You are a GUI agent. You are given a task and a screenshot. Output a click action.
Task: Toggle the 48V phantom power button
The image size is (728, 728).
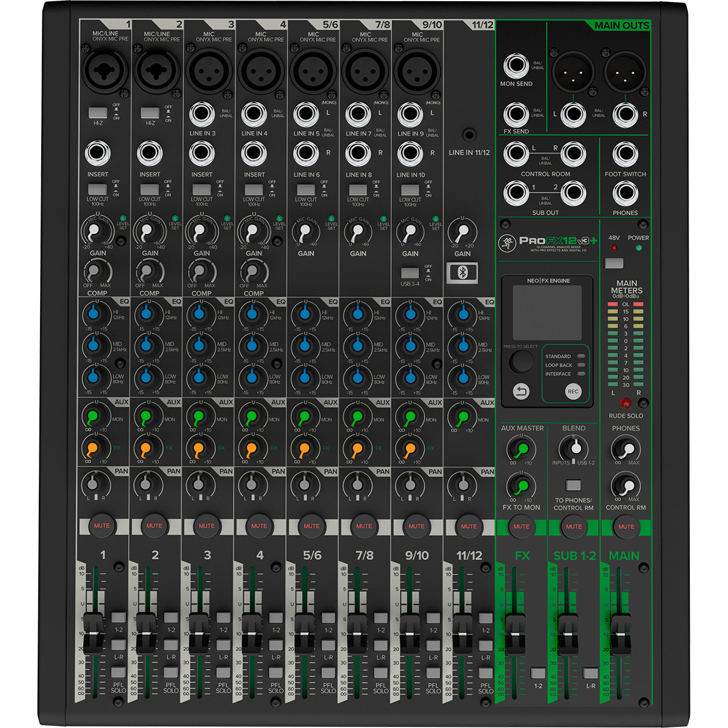pyautogui.click(x=614, y=264)
